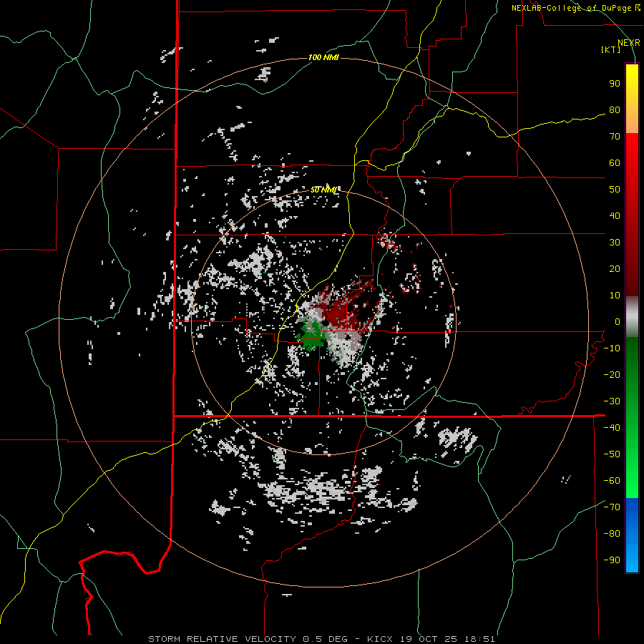The image size is (644, 644).
Task: Select the 20 knot scale label
Action: tap(615, 269)
